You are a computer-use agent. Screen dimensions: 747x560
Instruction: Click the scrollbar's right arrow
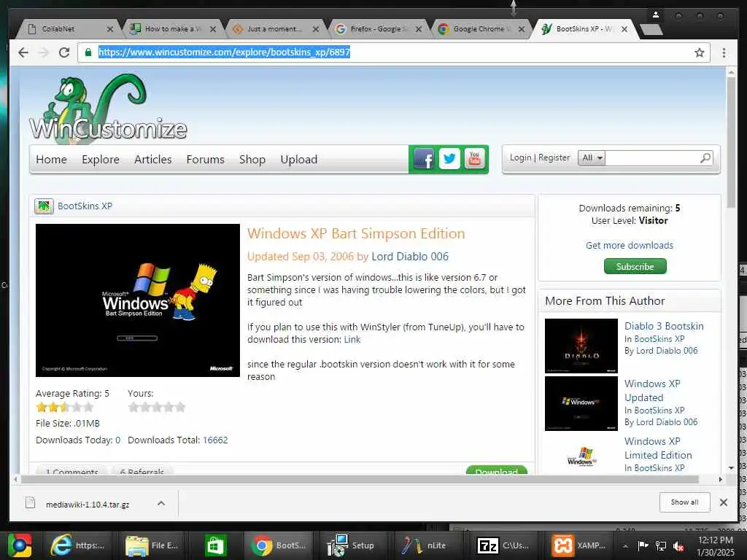[x=720, y=479]
